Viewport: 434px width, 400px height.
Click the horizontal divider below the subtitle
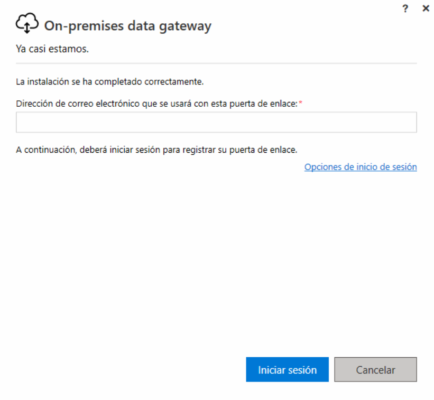tap(216, 63)
